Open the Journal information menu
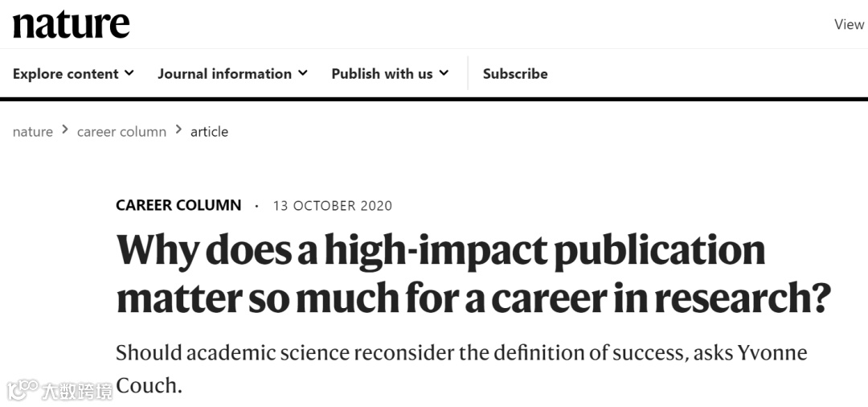 pos(224,74)
